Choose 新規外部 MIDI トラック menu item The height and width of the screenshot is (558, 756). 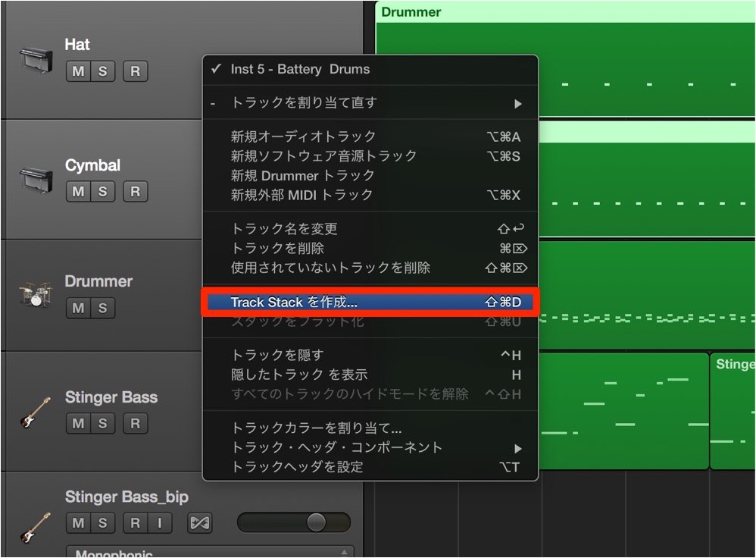370,195
